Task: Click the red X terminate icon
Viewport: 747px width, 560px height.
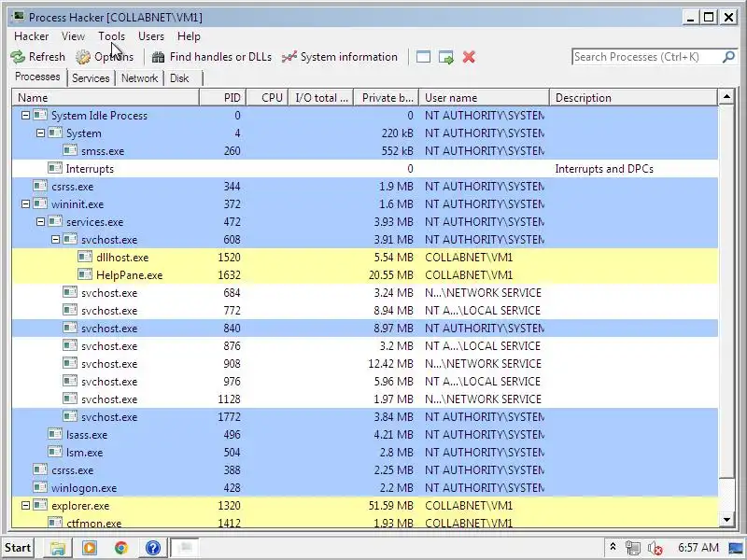Action: 469,57
